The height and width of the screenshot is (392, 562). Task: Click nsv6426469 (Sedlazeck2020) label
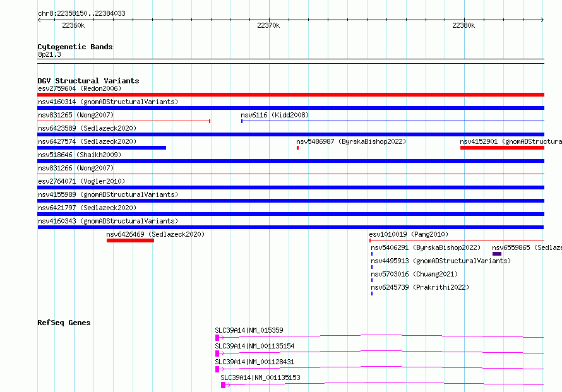(x=155, y=234)
